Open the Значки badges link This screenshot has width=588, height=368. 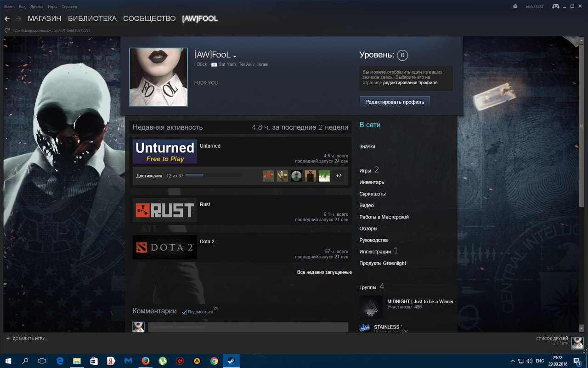click(367, 146)
